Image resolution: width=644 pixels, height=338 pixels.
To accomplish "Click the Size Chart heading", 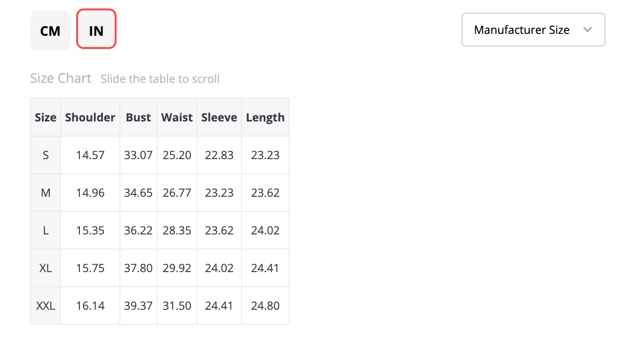I will pos(61,78).
